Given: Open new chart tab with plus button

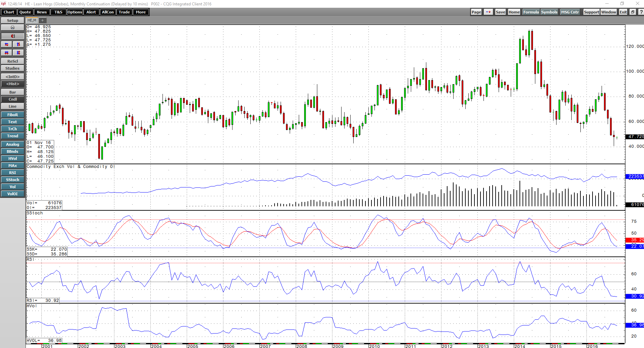Looking at the screenshot, I should point(42,20).
